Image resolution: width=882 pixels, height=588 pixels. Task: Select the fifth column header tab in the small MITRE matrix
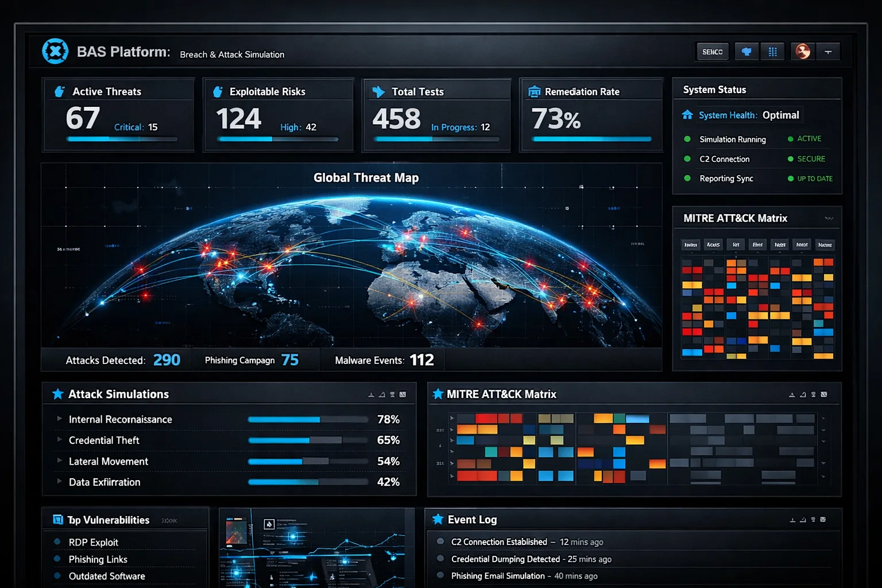point(780,245)
